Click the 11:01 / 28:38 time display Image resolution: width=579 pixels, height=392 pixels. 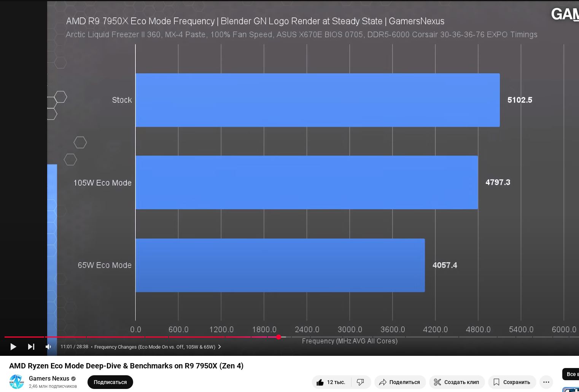[74, 347]
